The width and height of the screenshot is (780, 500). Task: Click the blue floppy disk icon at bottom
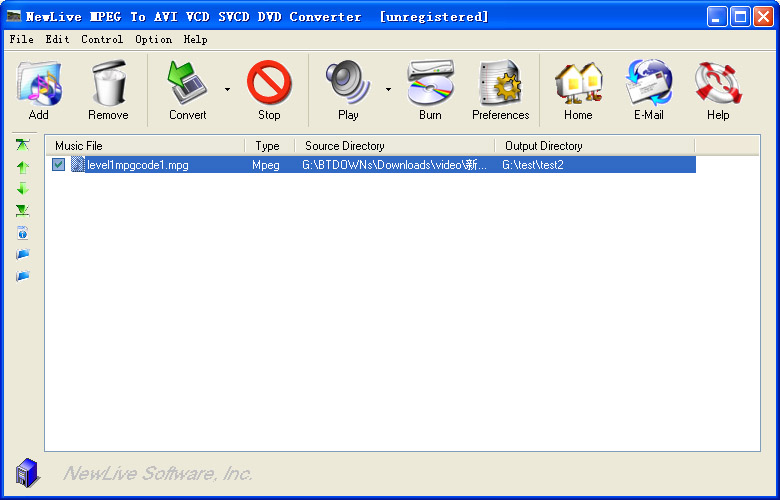pos(27,472)
